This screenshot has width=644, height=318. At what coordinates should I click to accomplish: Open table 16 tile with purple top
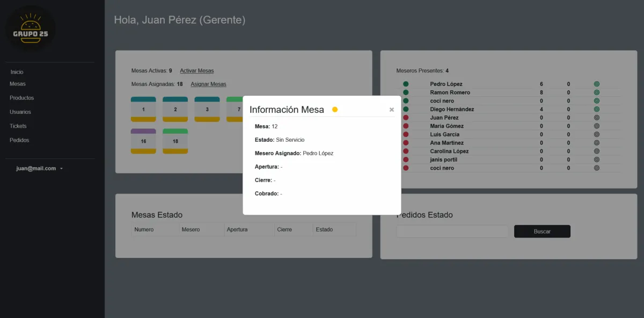click(x=143, y=141)
